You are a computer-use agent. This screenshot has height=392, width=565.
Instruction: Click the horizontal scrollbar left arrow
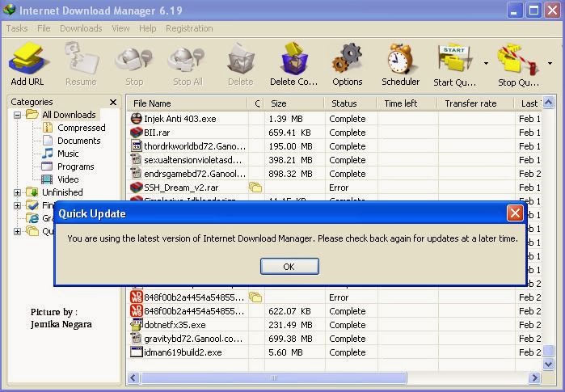click(x=133, y=377)
